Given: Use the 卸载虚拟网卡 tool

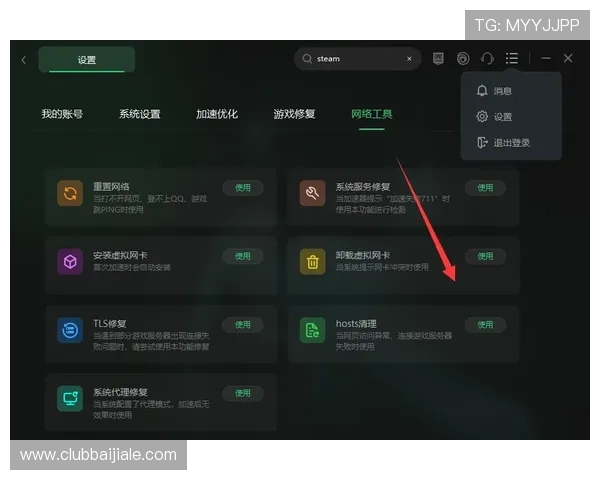Looking at the screenshot, I should coord(485,256).
